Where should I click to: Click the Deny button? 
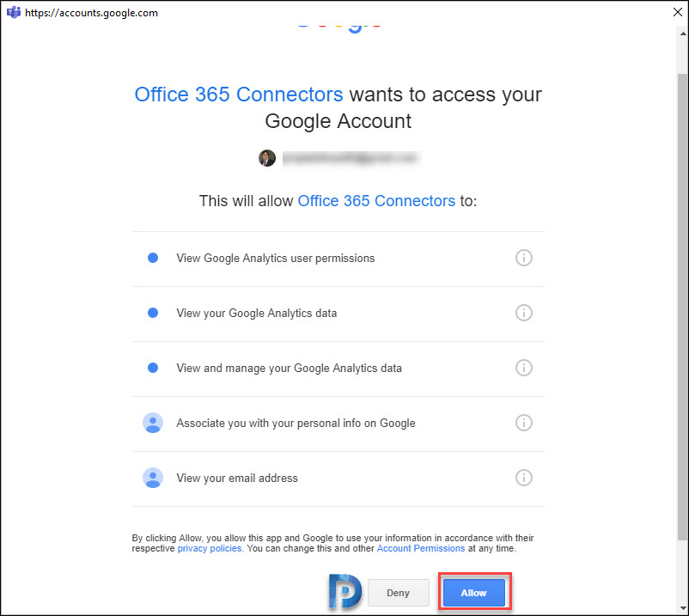398,593
